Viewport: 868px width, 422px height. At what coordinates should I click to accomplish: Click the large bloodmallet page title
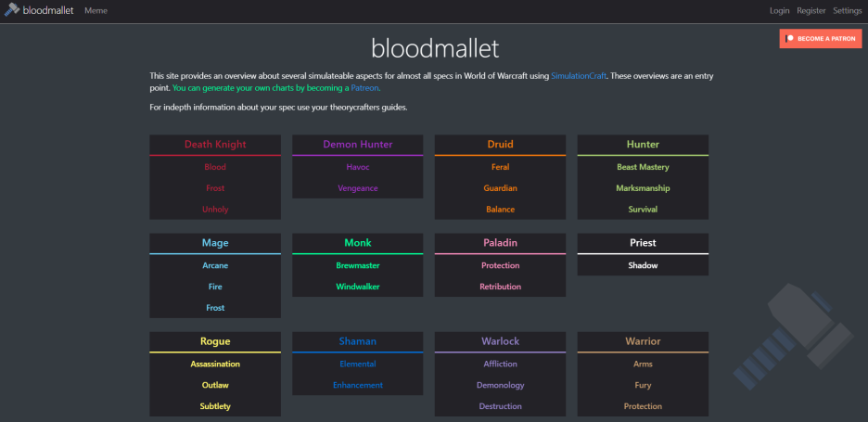(435, 48)
